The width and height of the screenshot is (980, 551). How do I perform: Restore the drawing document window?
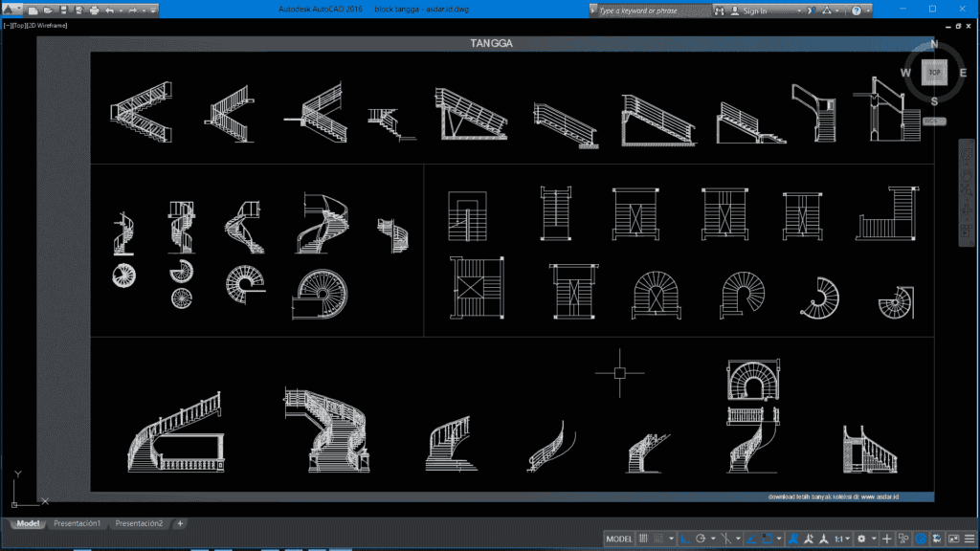point(958,26)
